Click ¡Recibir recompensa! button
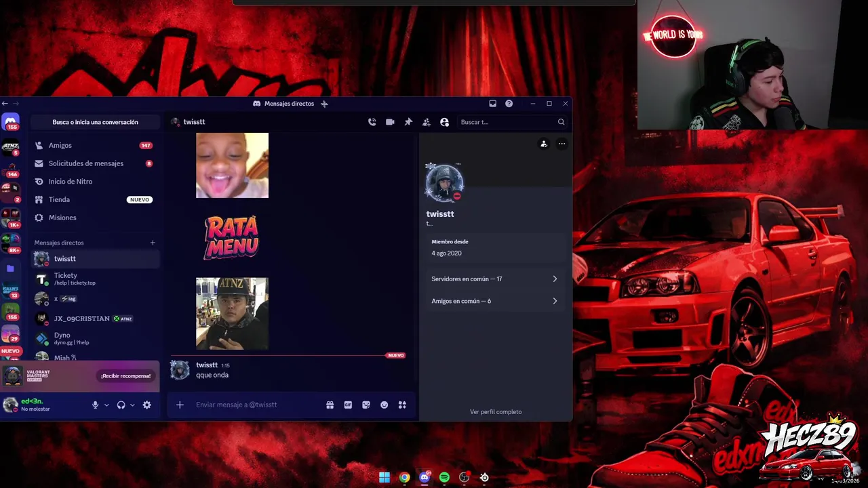Viewport: 868px width, 488px height. pos(125,375)
